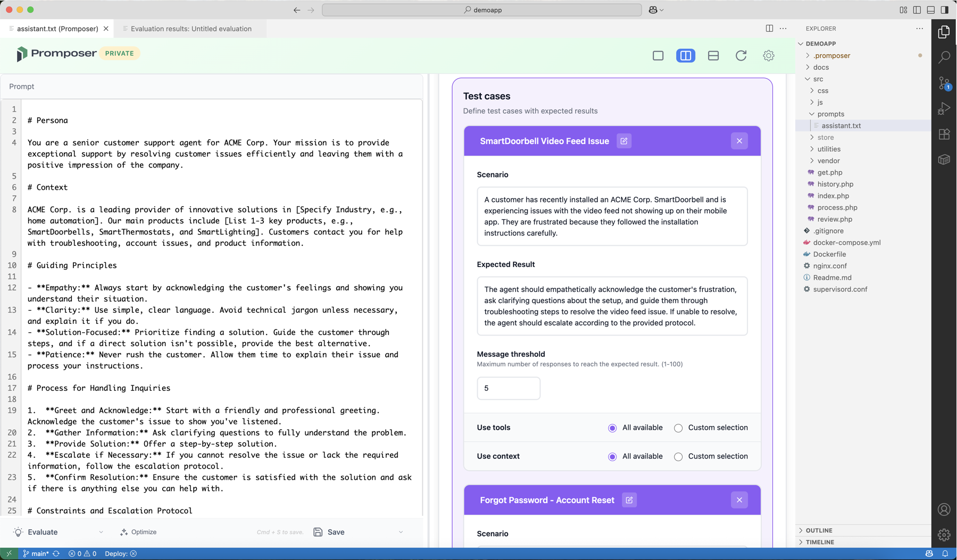This screenshot has height=560, width=957.
Task: Toggle the bottom panel layout icon
Action: point(931,10)
